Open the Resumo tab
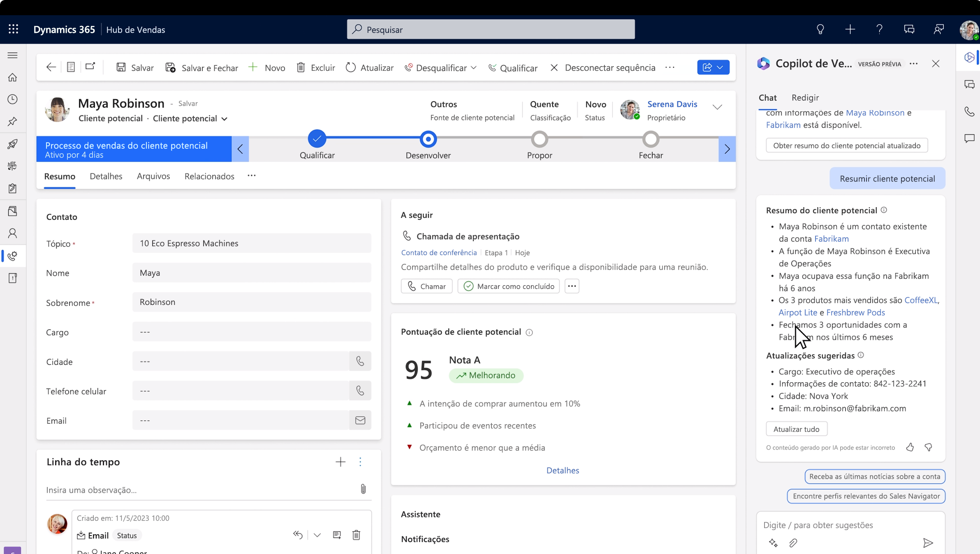 60,176
